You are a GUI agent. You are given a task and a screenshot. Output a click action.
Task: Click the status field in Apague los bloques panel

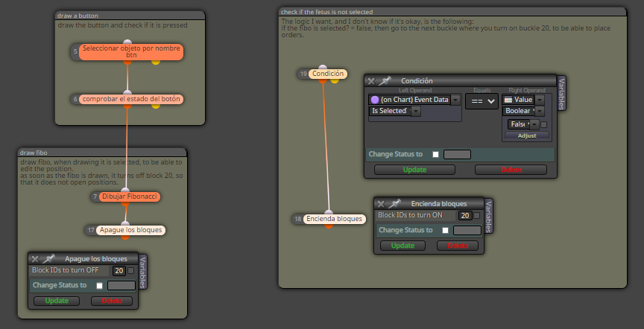click(121, 286)
